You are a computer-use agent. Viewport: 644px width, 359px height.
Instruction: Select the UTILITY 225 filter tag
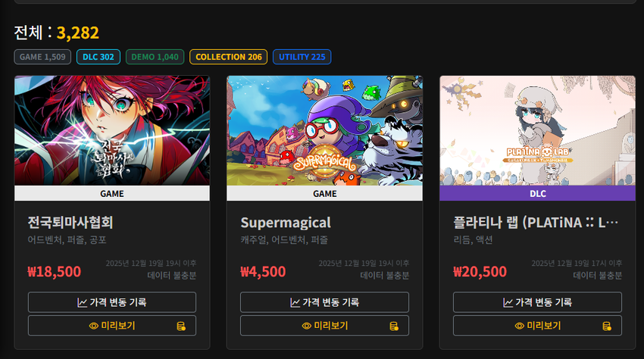302,57
